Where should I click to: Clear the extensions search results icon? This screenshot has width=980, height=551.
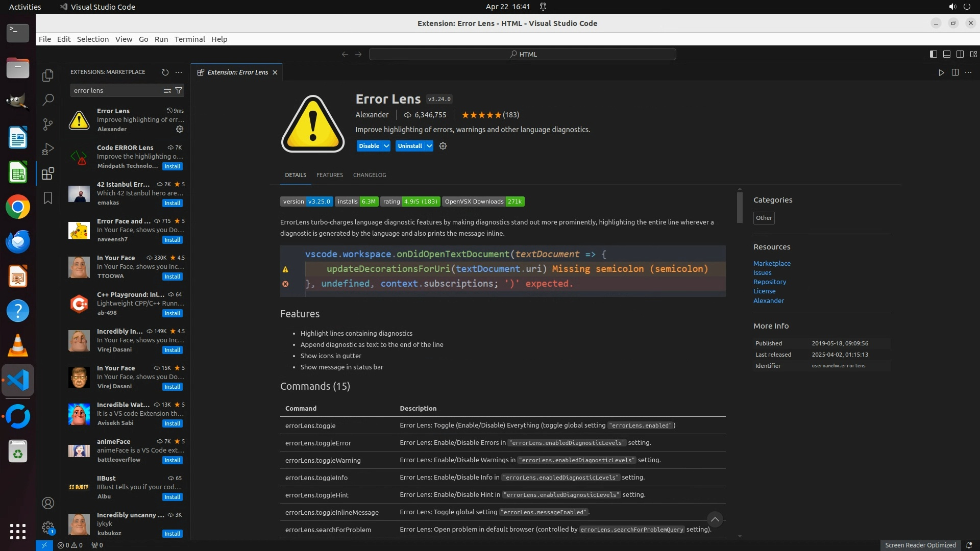[x=167, y=90]
